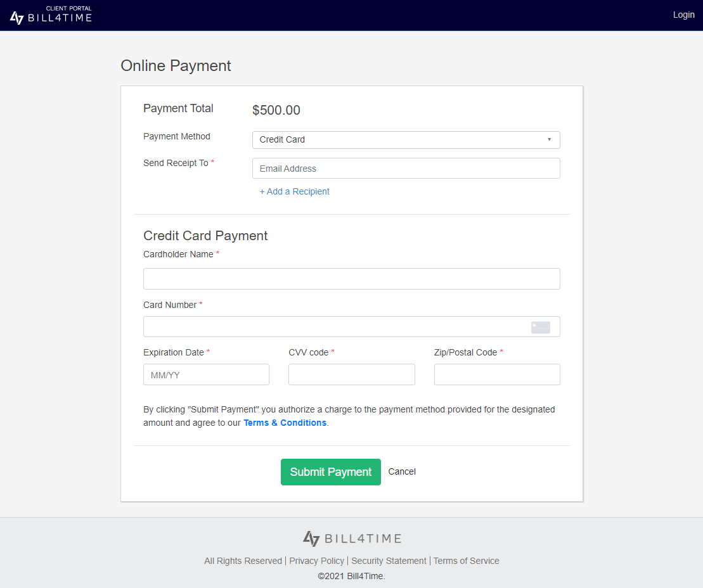This screenshot has width=703, height=588.
Task: Click the Bill4Time footer logo
Action: (x=352, y=538)
